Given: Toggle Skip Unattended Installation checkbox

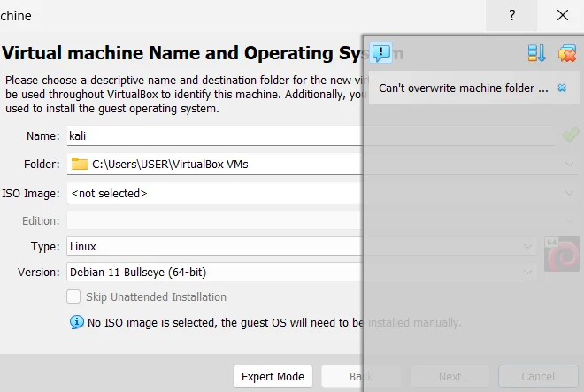Looking at the screenshot, I should click(x=73, y=297).
